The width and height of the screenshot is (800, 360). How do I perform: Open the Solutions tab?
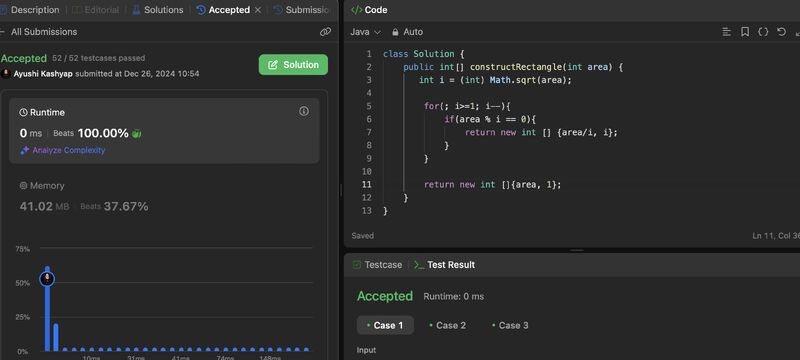pyautogui.click(x=158, y=10)
